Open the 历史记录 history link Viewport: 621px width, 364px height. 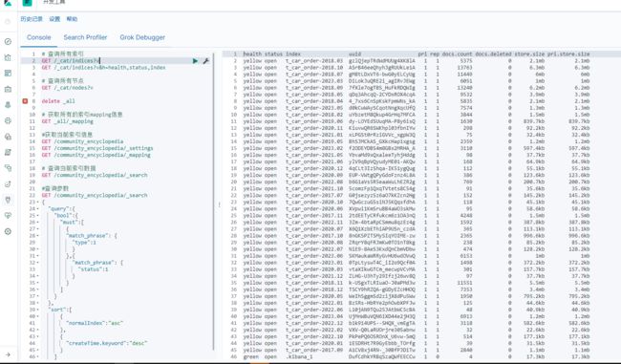32,19
